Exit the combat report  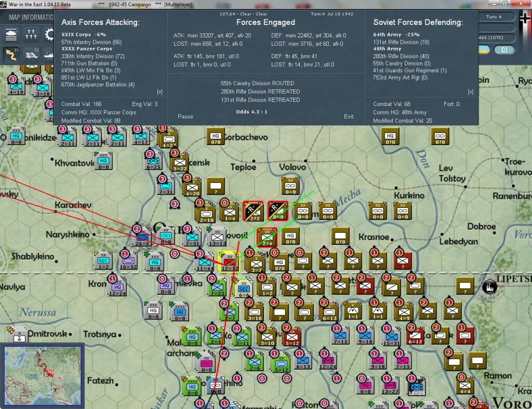coord(349,116)
